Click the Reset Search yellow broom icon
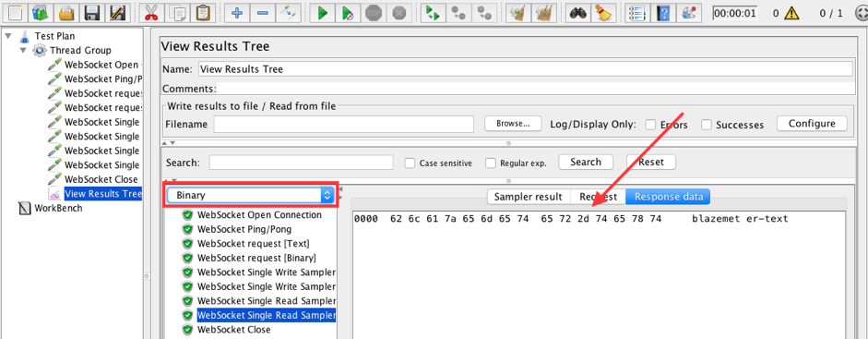This screenshot has height=339, width=868. pyautogui.click(x=603, y=12)
